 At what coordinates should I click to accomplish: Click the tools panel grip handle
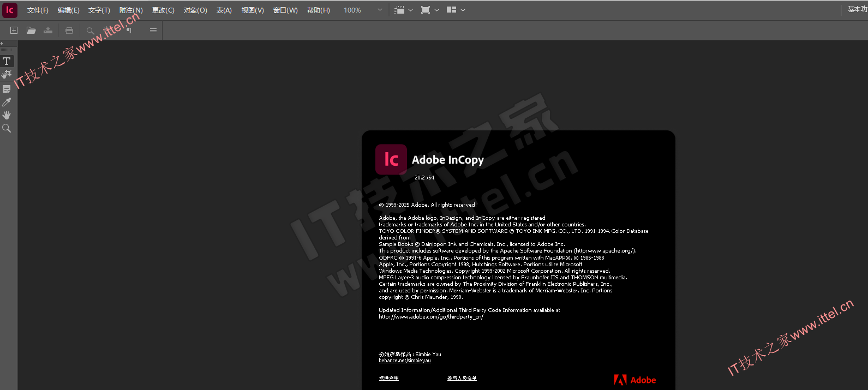(7, 50)
